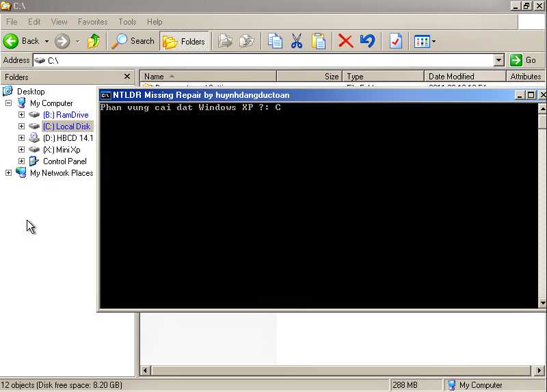The image size is (547, 392).
Task: Click the Copy toolbar icon
Action: tap(275, 41)
